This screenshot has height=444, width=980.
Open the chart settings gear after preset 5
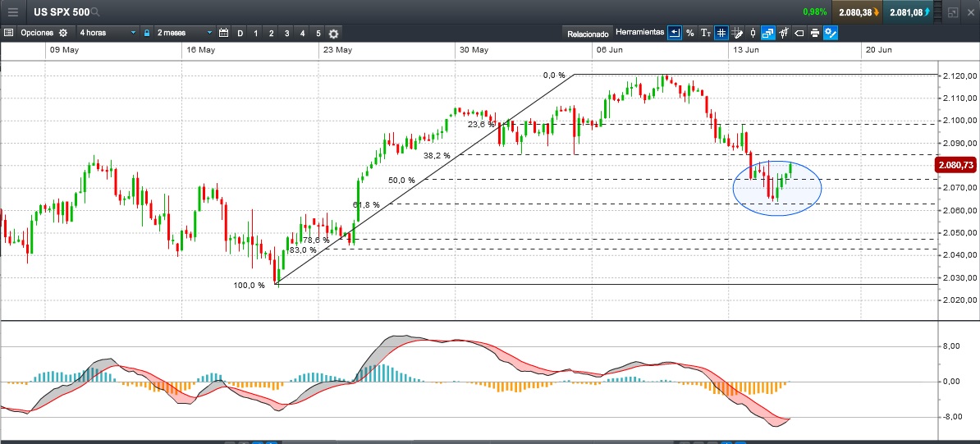click(333, 34)
